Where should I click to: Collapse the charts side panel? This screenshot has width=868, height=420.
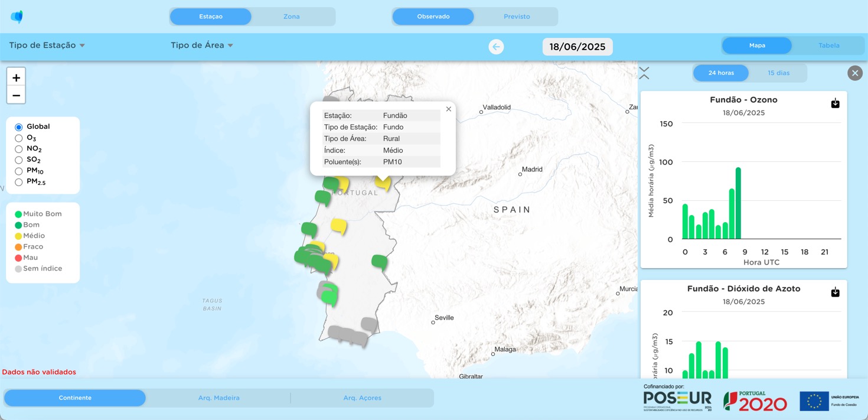(644, 73)
